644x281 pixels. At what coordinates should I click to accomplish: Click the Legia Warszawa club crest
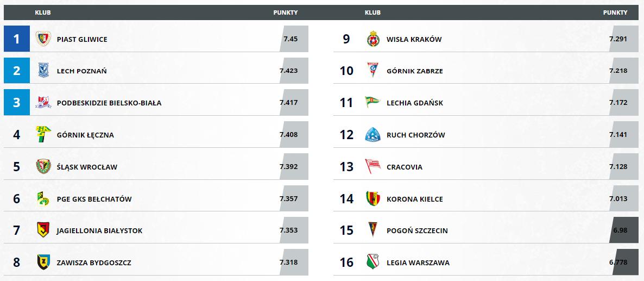[373, 261]
